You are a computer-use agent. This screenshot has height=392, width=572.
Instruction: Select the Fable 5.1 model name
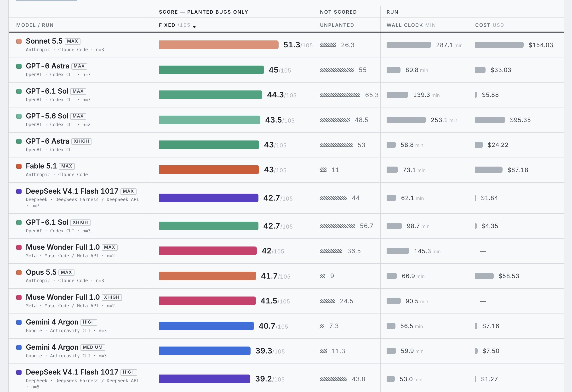41,166
